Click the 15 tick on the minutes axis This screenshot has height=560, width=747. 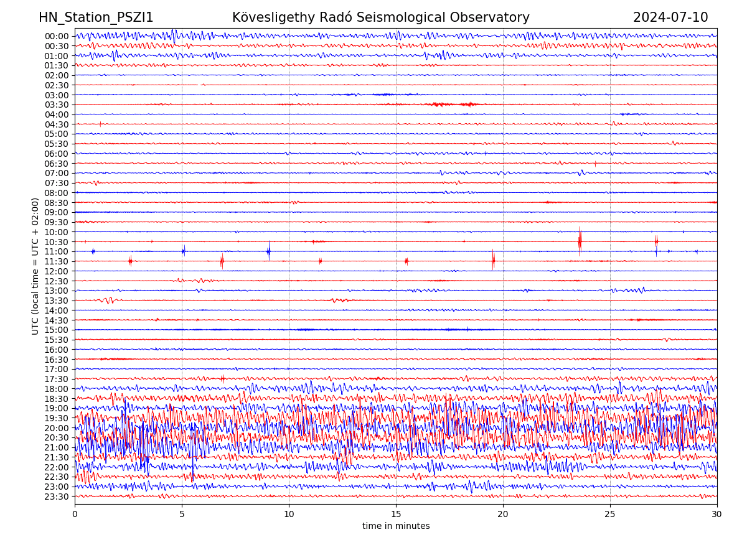396,515
